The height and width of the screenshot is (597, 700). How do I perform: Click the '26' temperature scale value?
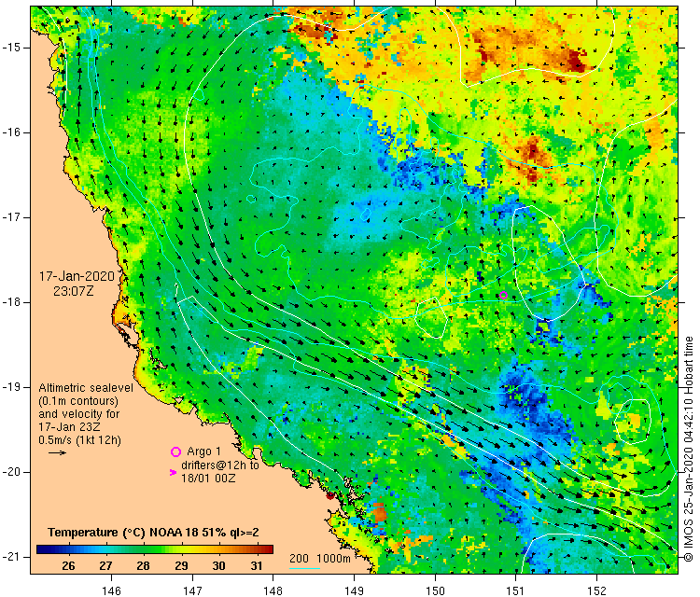tap(68, 566)
